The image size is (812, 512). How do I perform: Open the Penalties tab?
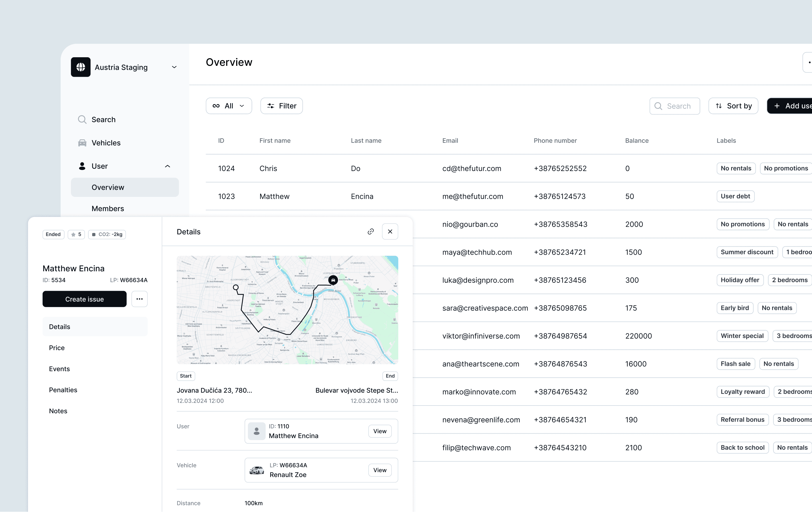click(x=63, y=390)
